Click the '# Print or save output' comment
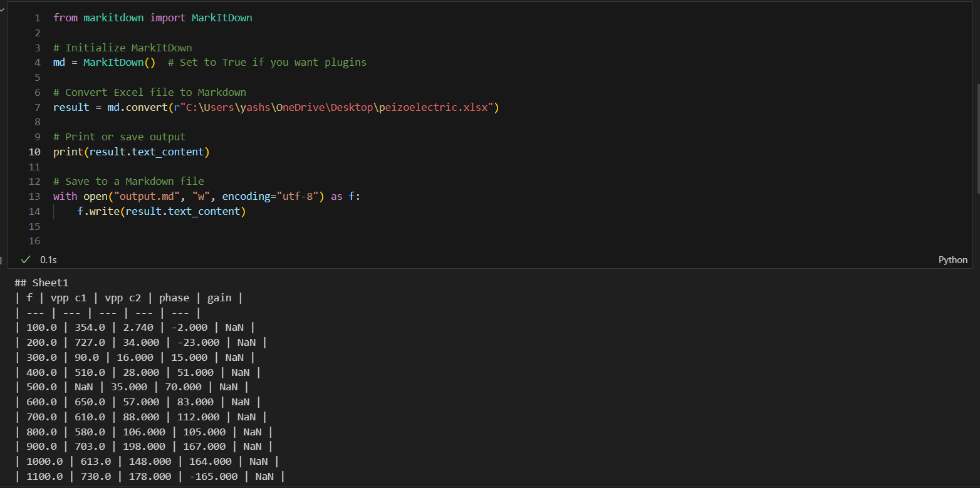980x488 pixels. coord(120,137)
